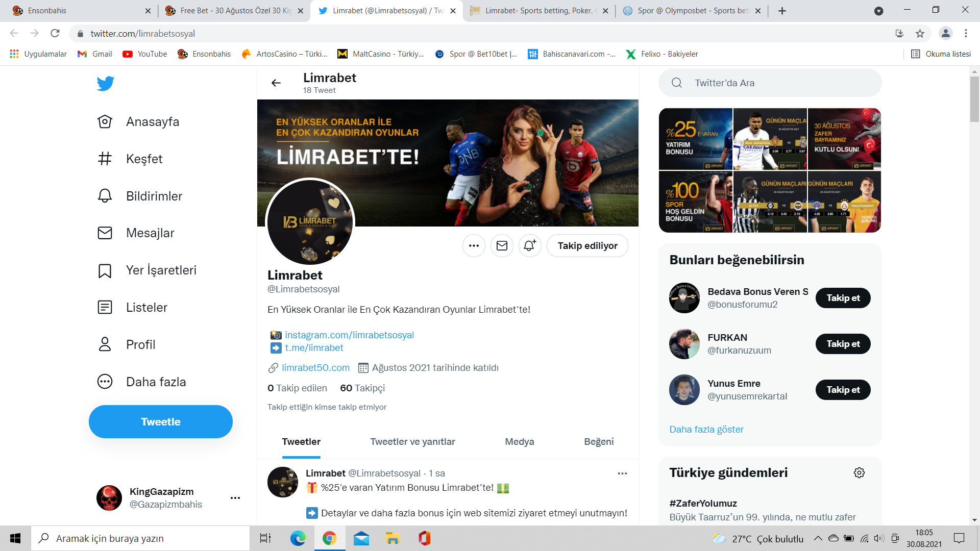Open the 30 Ağustos Zafer Bayramı thumbnail
The image size is (980, 551).
(844, 139)
